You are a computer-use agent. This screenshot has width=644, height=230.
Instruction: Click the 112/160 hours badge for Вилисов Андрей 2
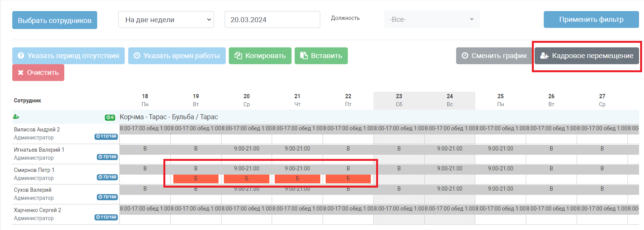click(106, 136)
